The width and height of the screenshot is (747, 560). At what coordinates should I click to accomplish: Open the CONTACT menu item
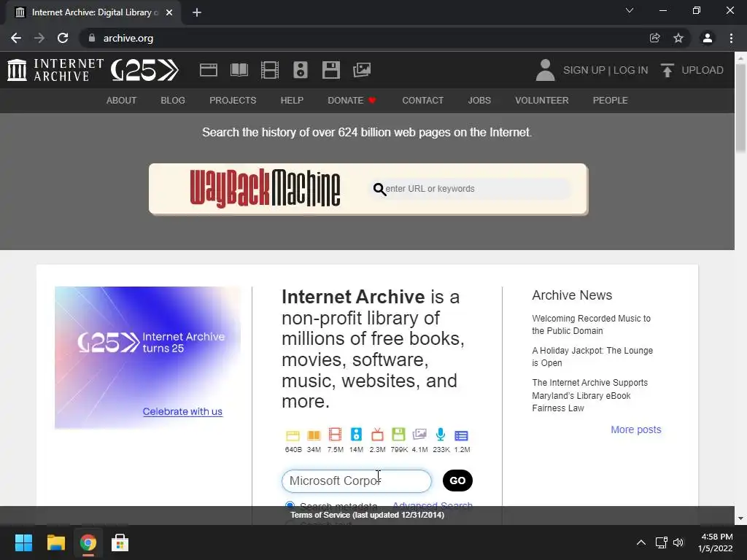point(422,101)
